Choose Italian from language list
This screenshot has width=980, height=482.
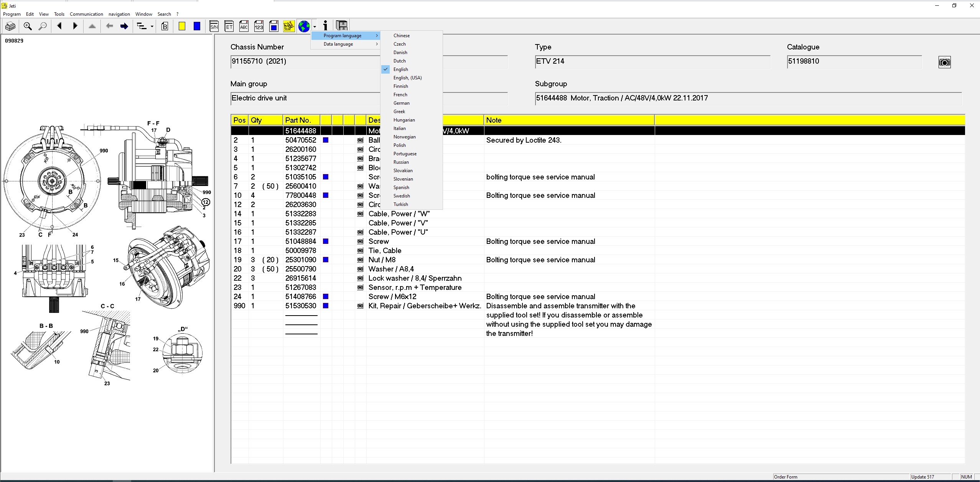[412, 128]
